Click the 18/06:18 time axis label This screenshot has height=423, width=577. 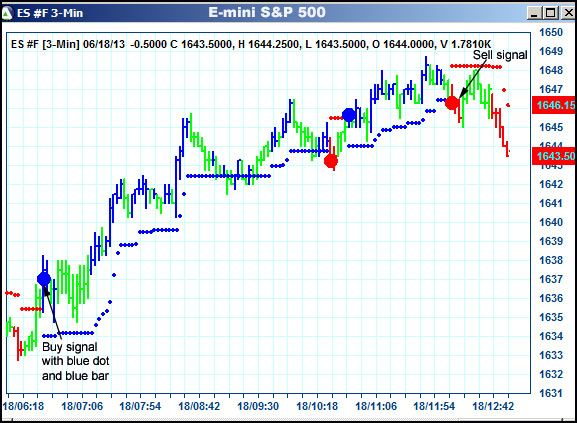point(23,406)
